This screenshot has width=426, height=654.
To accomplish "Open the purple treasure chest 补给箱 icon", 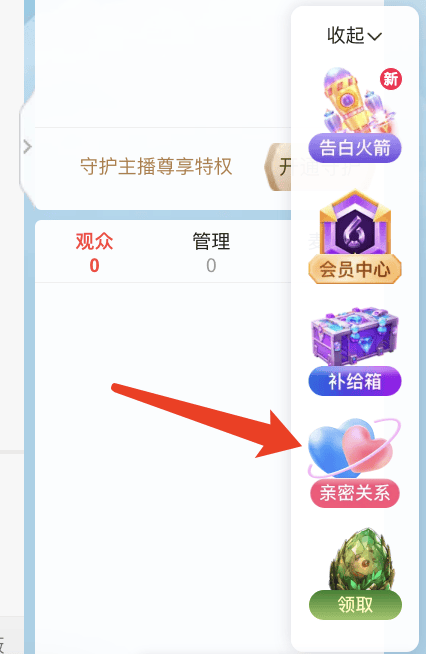I will coord(355,337).
